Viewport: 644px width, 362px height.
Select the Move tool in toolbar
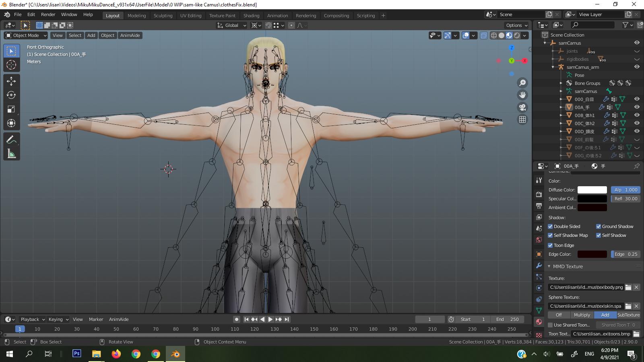tap(11, 81)
